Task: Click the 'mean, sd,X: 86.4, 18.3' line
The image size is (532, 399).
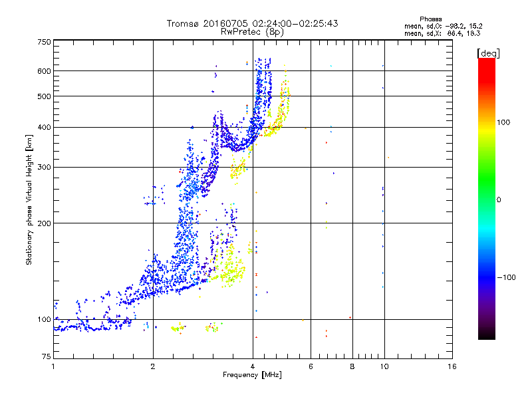Action: click(442, 33)
